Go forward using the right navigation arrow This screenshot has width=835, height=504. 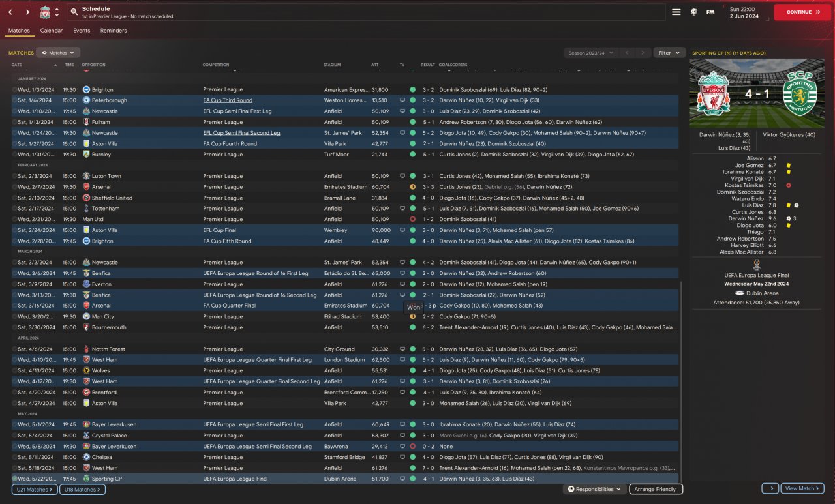point(27,12)
